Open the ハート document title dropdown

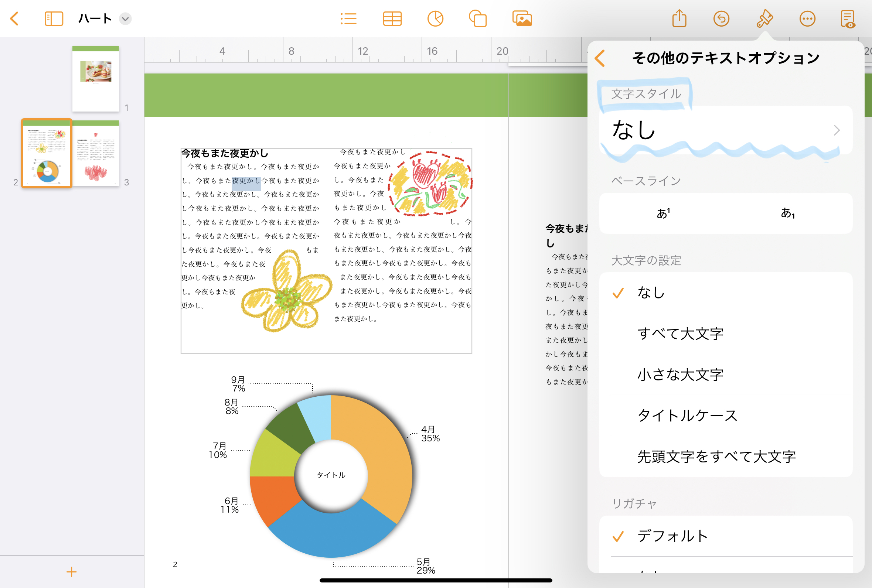(x=125, y=19)
